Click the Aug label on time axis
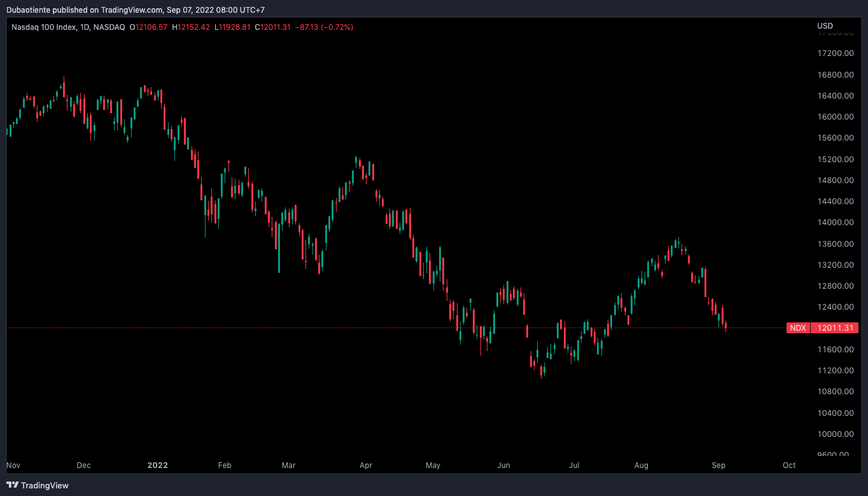The image size is (868, 496). tap(641, 465)
